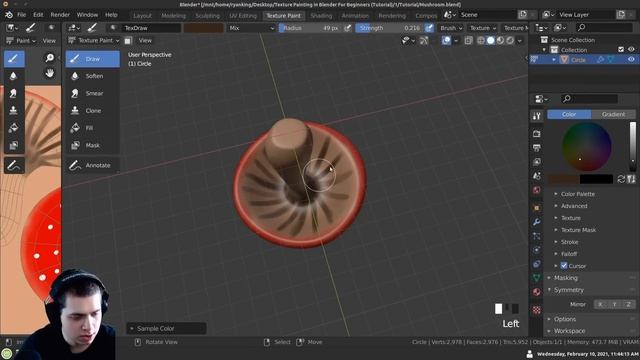Click the outliner search magnifier field
Screen dimensions: 640x360
click(604, 28)
